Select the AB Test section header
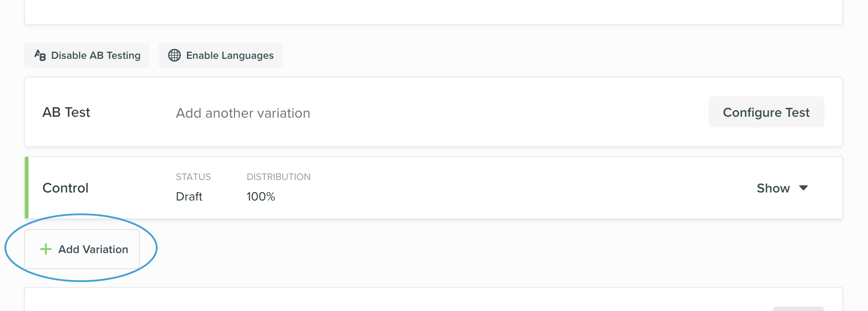 pos(66,112)
